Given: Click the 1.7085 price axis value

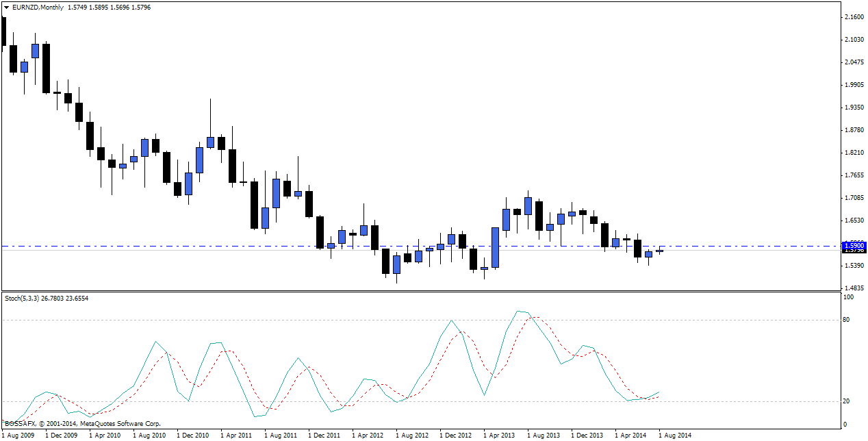Looking at the screenshot, I should (853, 198).
